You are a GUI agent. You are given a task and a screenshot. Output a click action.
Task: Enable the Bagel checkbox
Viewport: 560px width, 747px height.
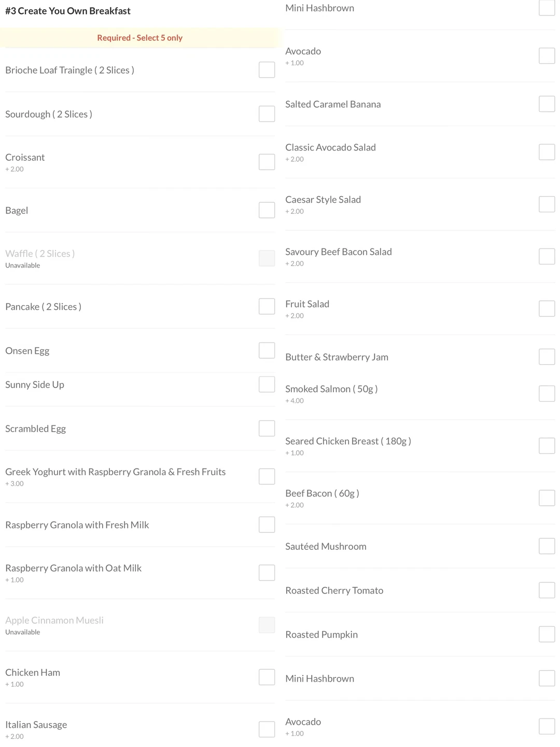point(267,210)
